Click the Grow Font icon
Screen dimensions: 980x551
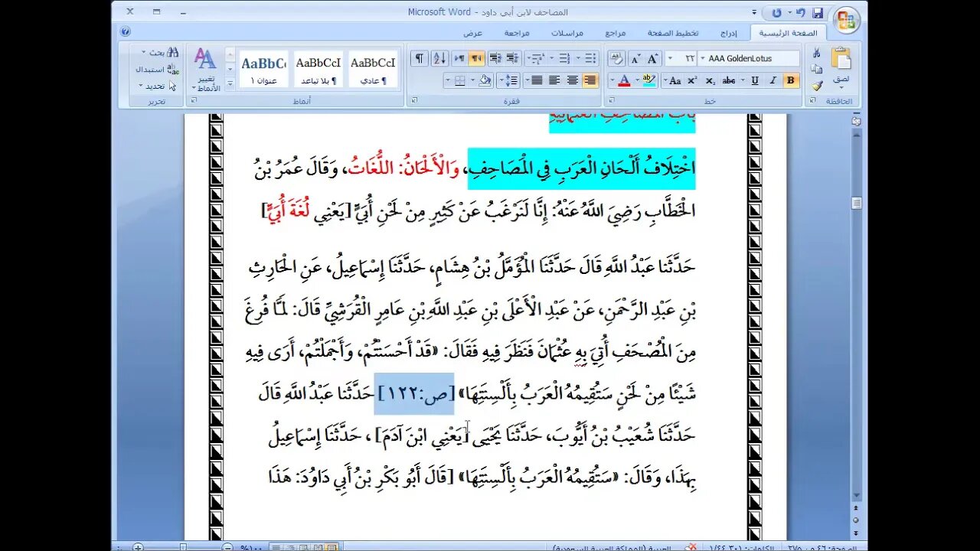click(x=653, y=59)
